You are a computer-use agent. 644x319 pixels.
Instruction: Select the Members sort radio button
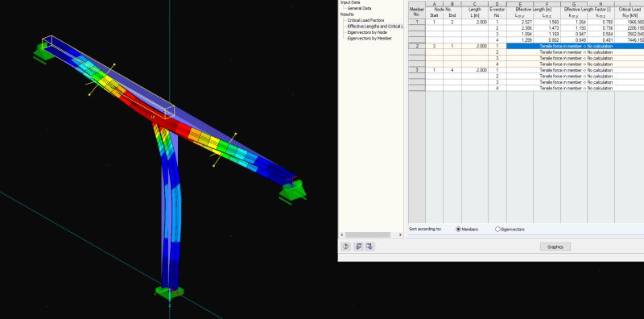(x=458, y=230)
